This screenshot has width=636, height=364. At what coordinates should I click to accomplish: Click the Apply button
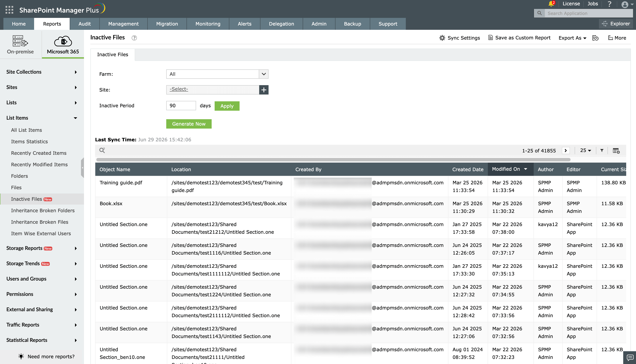(227, 106)
